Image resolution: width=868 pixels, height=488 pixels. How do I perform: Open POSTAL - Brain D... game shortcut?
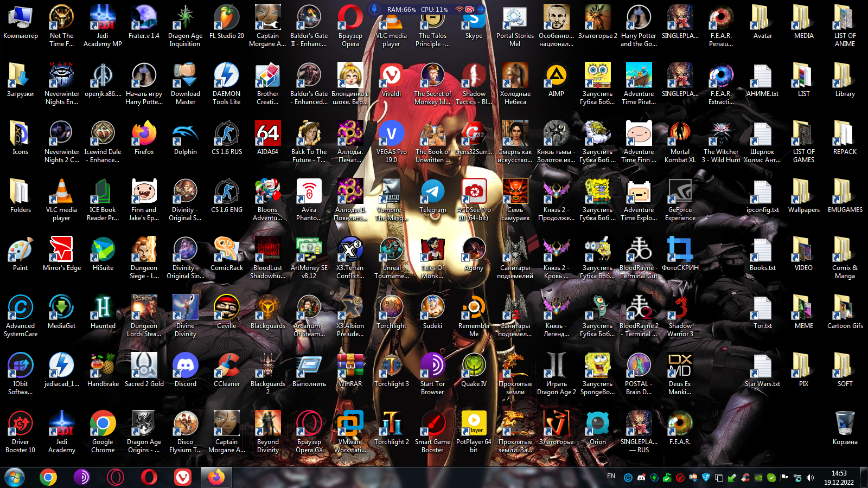click(639, 374)
